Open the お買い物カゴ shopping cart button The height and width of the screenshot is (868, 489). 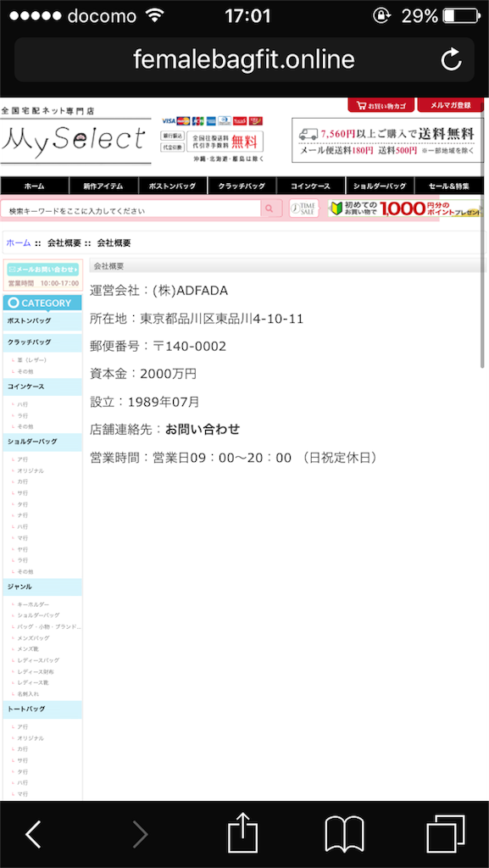click(381, 105)
